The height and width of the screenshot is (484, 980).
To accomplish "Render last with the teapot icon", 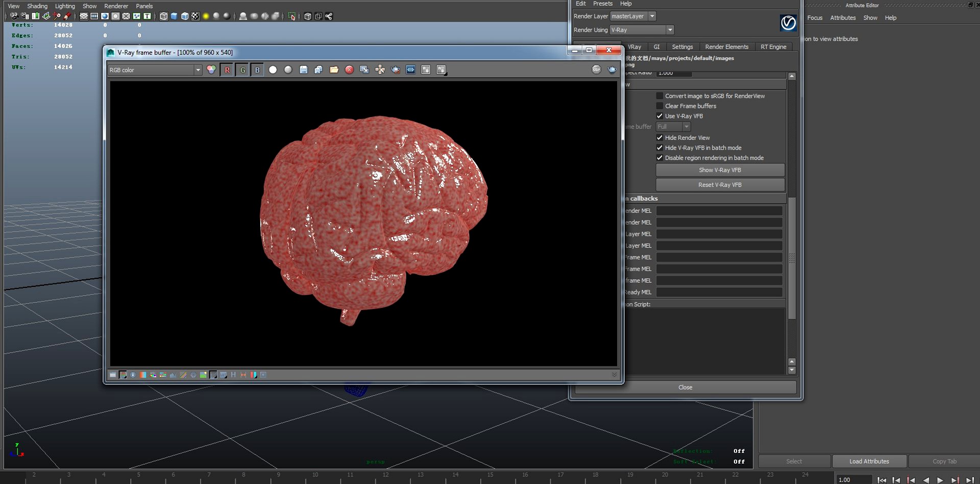I will (612, 69).
